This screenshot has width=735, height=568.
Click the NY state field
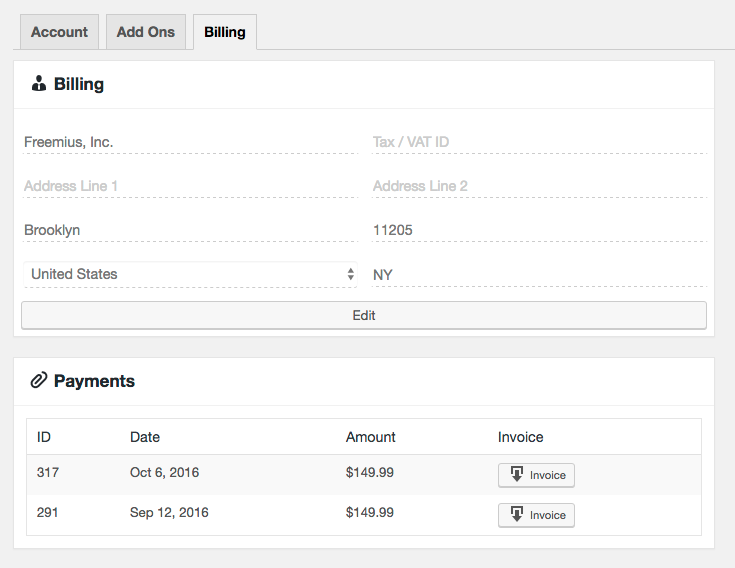click(x=538, y=275)
